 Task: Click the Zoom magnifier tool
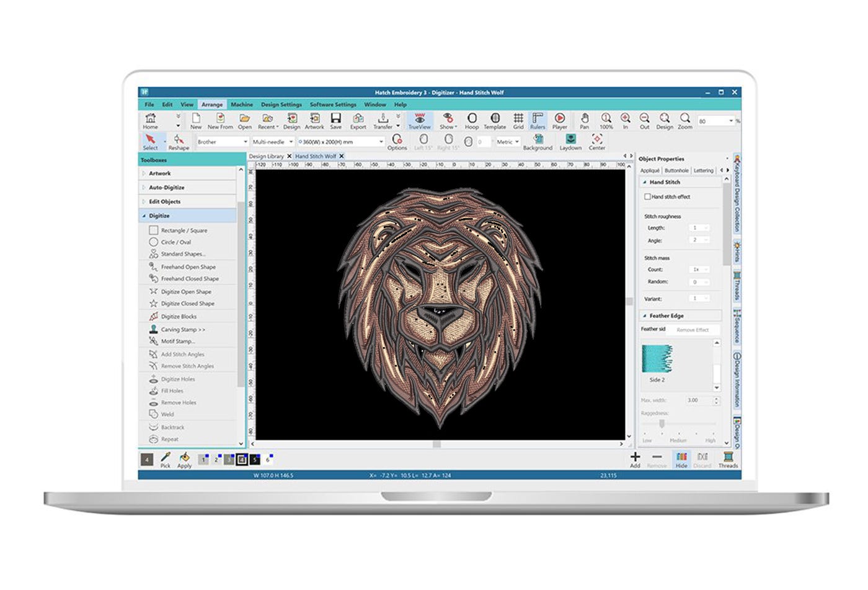point(685,120)
